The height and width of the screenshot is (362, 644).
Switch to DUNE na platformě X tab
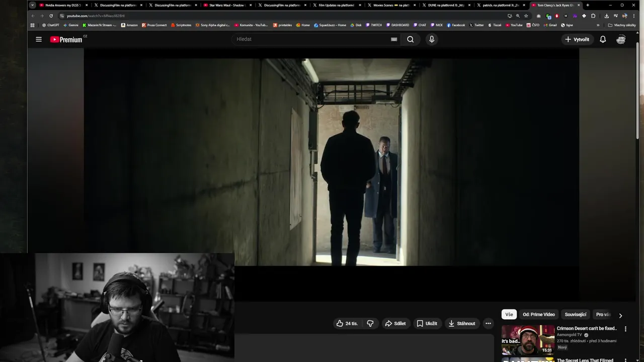[446, 5]
